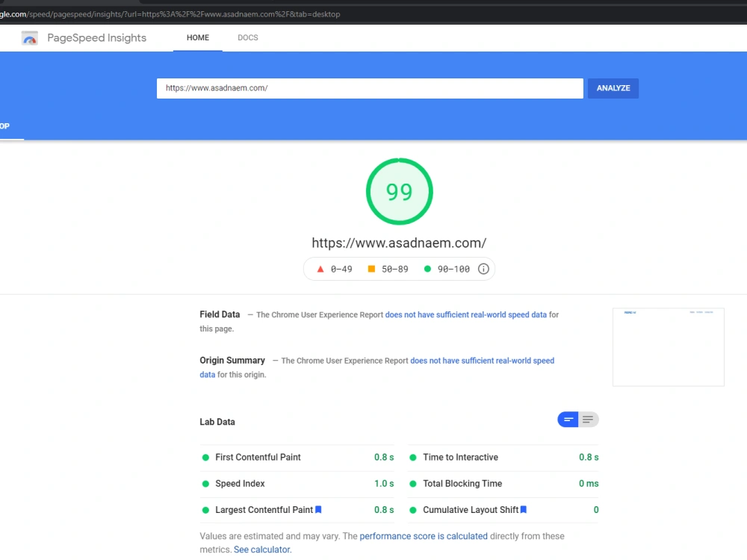The height and width of the screenshot is (560, 747).
Task: Click the PageSpeed Insights logo icon
Action: coord(30,38)
